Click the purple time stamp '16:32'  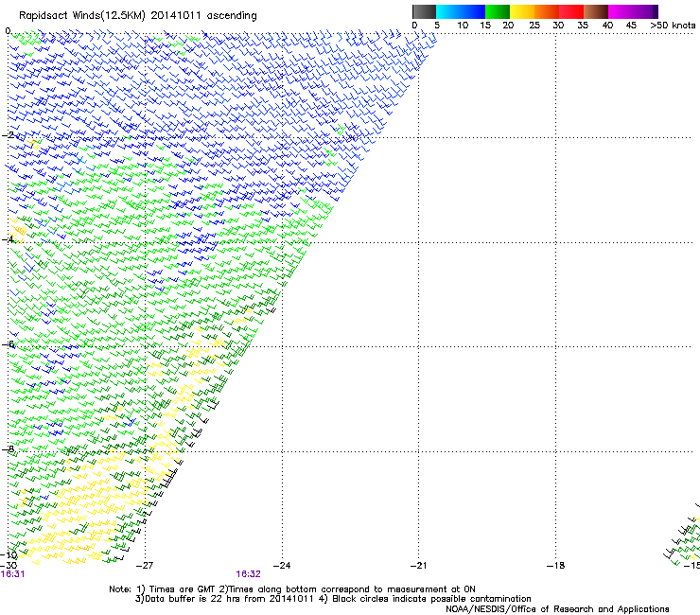248,574
